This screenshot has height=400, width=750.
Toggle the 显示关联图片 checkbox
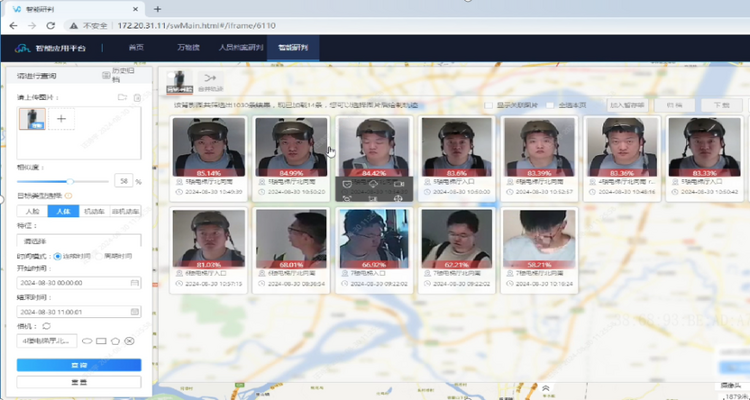[488, 105]
